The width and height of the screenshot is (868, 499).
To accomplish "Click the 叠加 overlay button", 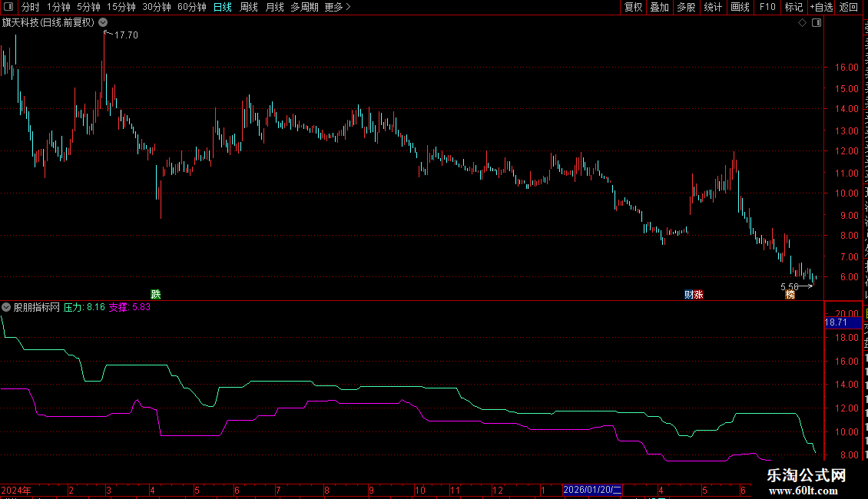I will 659,7.
